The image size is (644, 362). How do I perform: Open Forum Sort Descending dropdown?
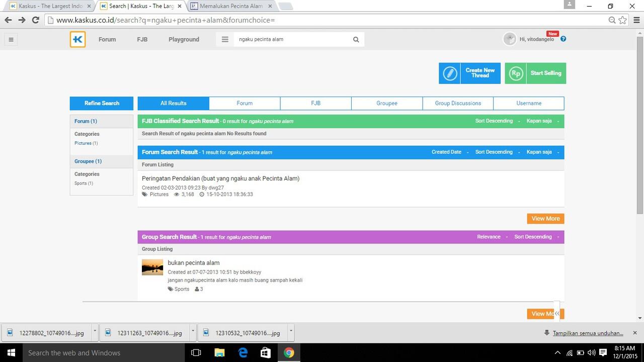tap(497, 152)
